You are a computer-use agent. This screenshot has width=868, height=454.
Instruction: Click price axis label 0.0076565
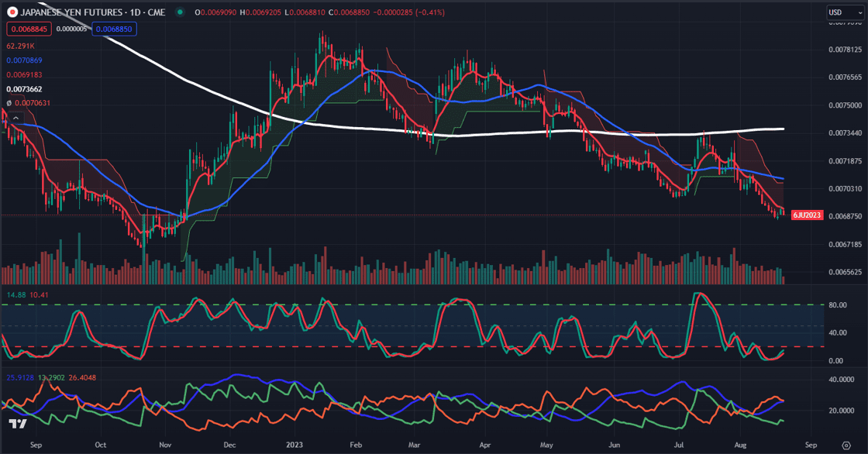pos(845,77)
